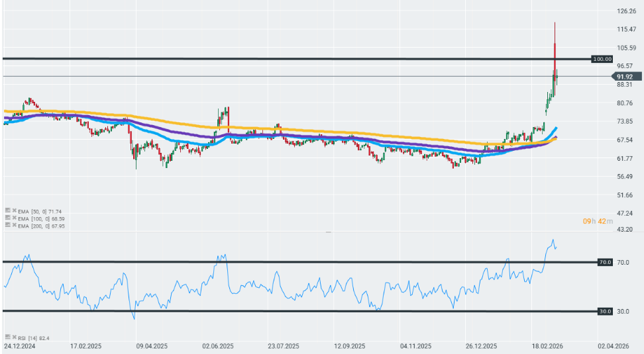
Task: Click the current price tag 91.92
Action: [626, 77]
